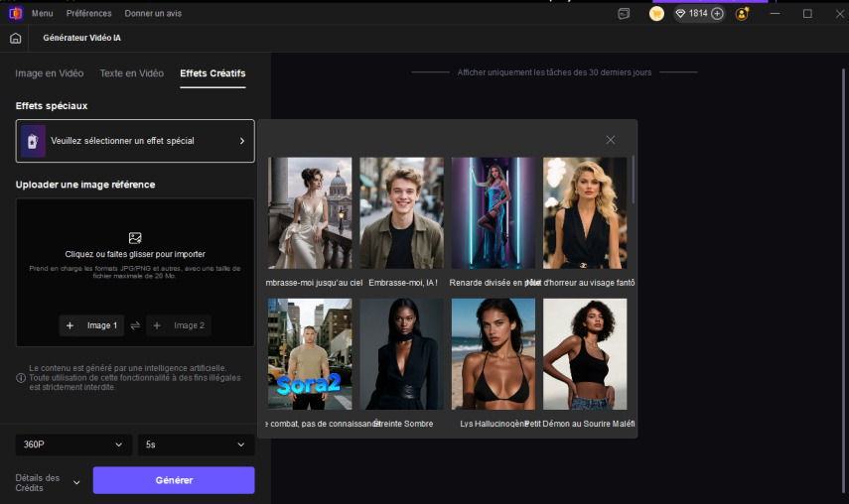Open the shopping cart icon
The image size is (849, 504).
tap(656, 14)
